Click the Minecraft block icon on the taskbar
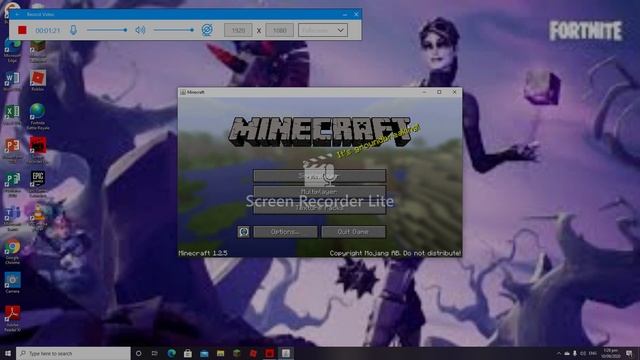The height and width of the screenshot is (360, 640). (x=237, y=353)
